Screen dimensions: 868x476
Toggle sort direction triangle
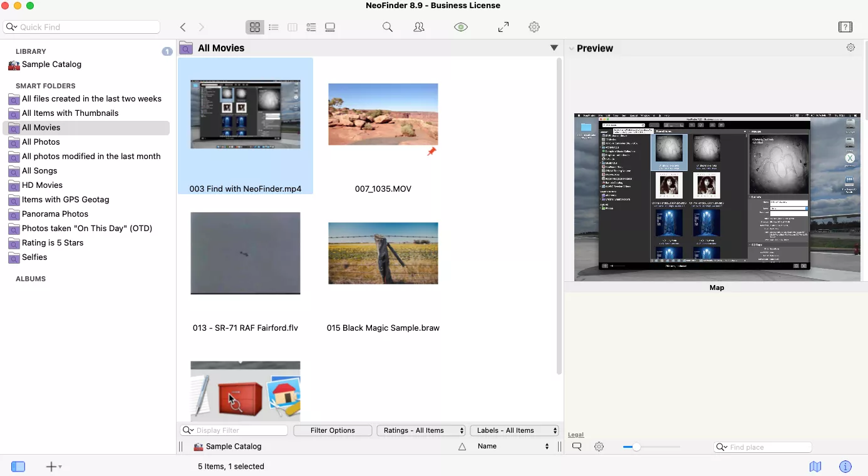462,447
